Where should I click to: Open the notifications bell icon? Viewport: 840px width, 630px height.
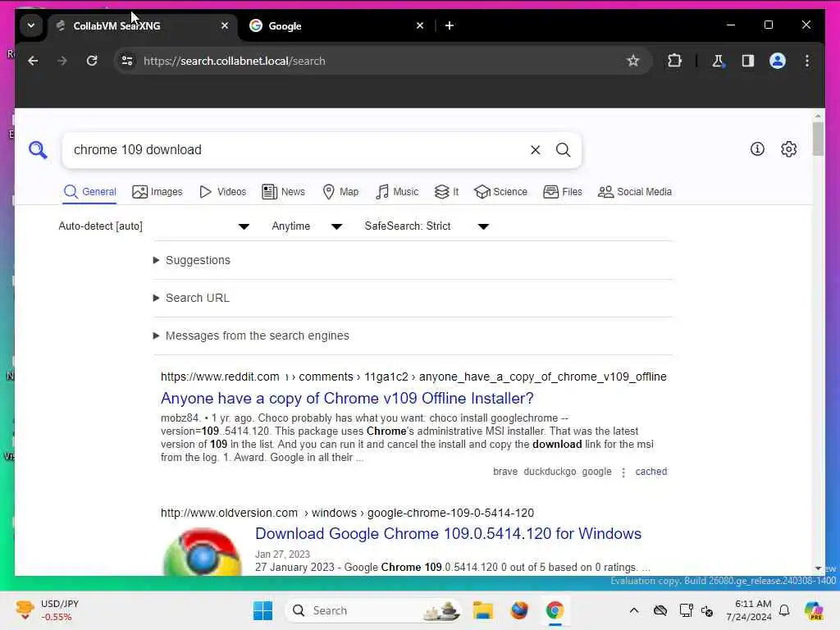click(x=784, y=610)
